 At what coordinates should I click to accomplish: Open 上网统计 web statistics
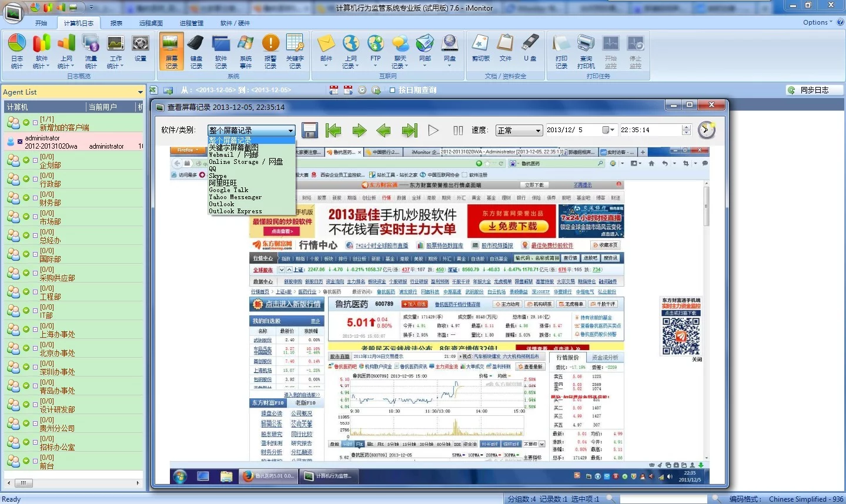tap(66, 51)
